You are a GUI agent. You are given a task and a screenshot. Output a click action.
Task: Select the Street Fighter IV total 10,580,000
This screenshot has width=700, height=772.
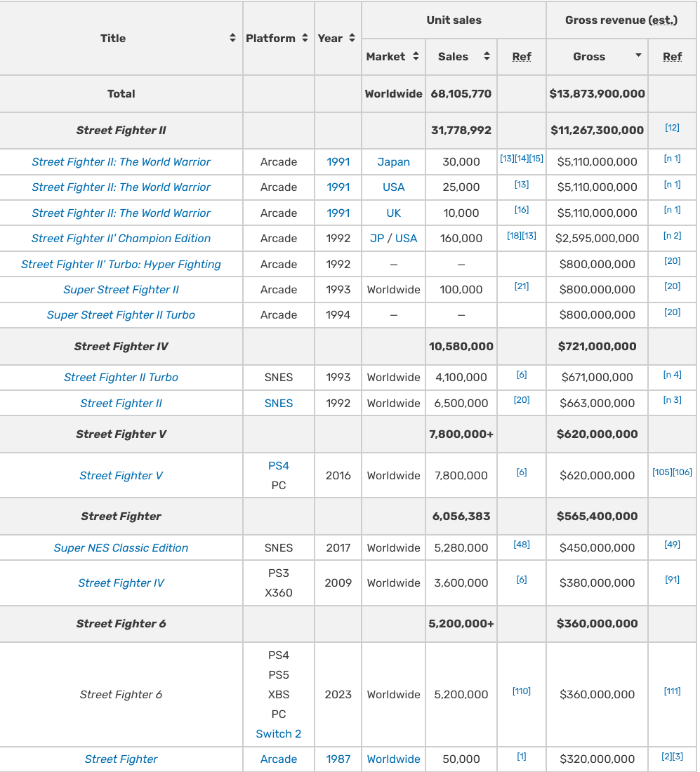click(x=461, y=347)
